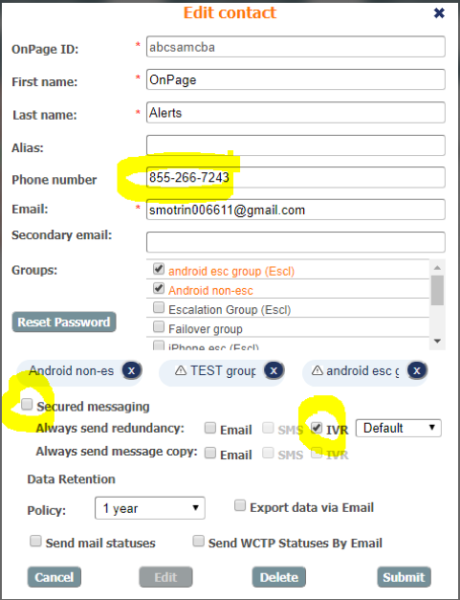460x600 pixels.
Task: Click the Delete contact button
Action: [279, 577]
